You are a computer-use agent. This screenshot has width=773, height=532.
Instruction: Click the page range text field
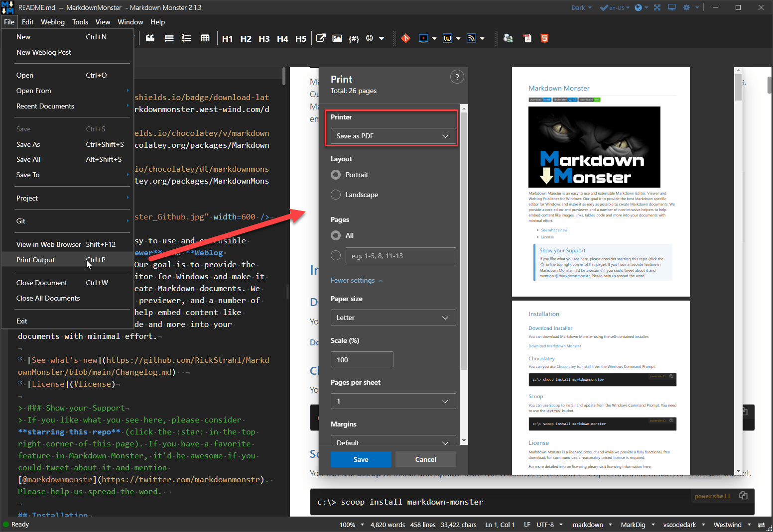[401, 255]
